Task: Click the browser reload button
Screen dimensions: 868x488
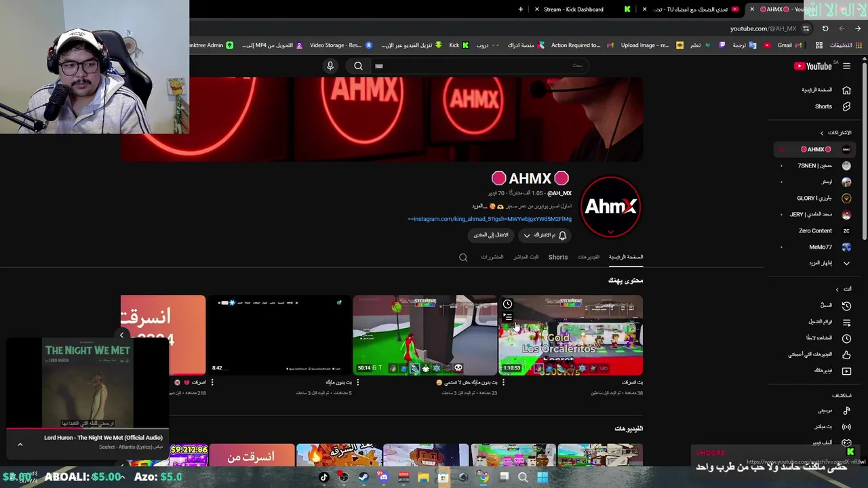Action: 825,28
